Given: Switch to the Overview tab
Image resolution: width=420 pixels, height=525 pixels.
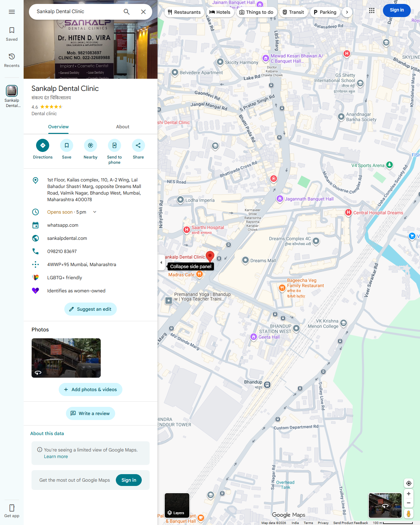Looking at the screenshot, I should (58, 127).
